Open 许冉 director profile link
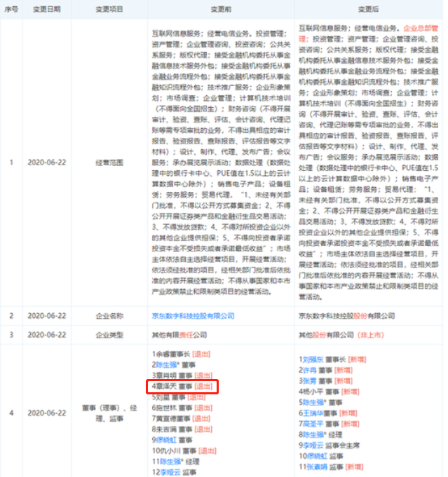448x477 pixels. [309, 371]
